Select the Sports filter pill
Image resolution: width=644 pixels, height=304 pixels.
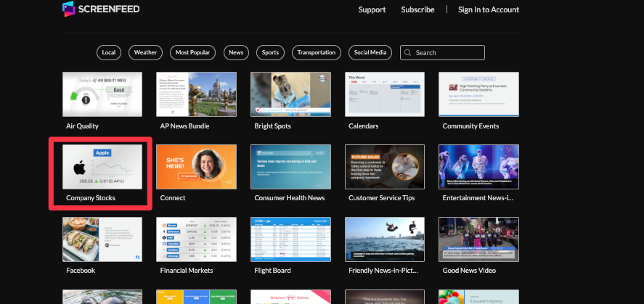click(270, 52)
